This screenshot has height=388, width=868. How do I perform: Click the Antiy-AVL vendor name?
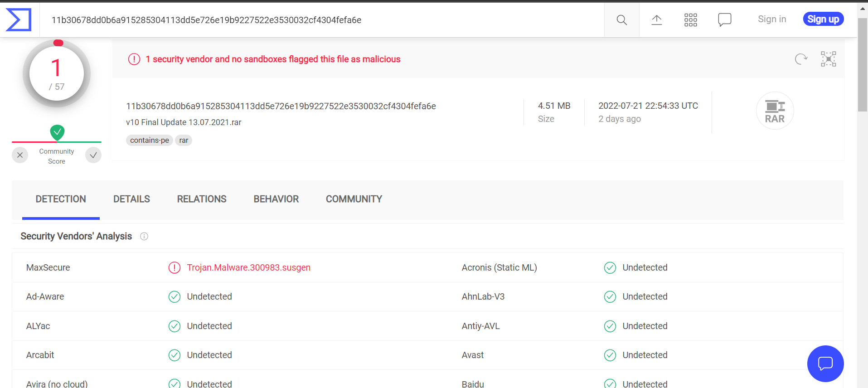tap(480, 326)
